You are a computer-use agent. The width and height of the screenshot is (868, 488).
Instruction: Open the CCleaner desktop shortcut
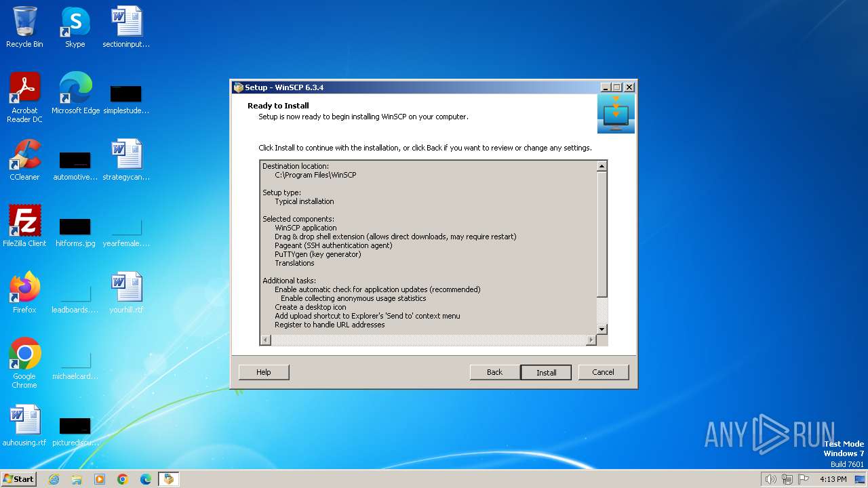point(24,159)
